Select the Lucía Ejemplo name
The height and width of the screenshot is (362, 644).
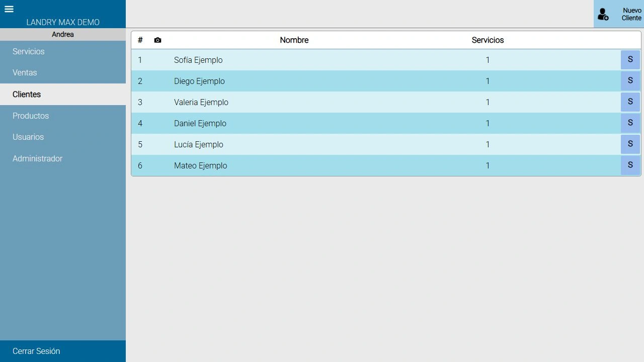[x=199, y=144]
